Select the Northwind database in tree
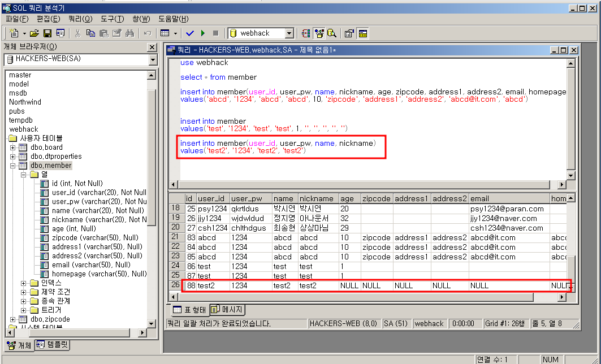 click(x=25, y=102)
